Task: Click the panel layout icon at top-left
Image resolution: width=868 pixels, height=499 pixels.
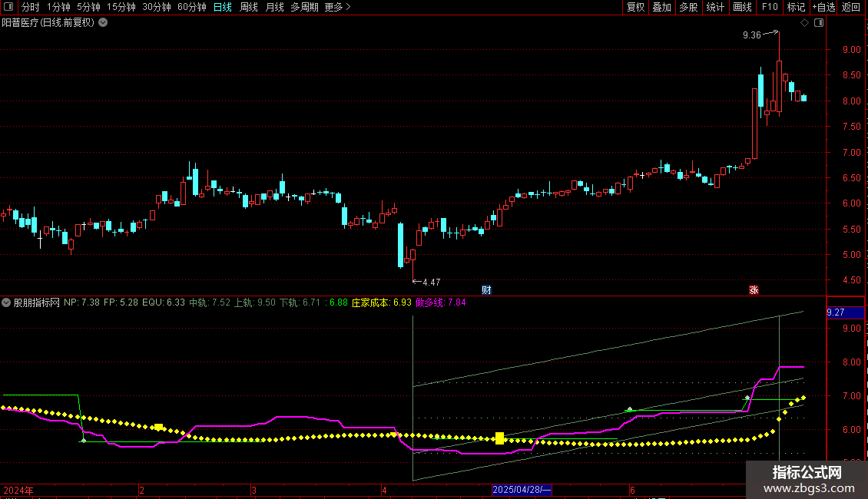Action: coord(8,7)
